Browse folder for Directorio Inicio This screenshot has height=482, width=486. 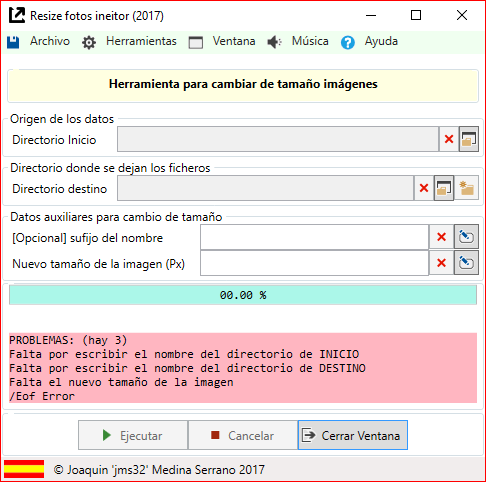pyautogui.click(x=469, y=139)
